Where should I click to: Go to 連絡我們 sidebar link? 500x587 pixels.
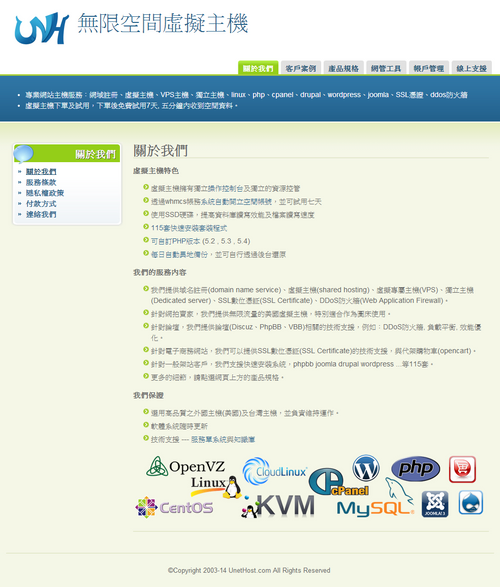point(41,215)
